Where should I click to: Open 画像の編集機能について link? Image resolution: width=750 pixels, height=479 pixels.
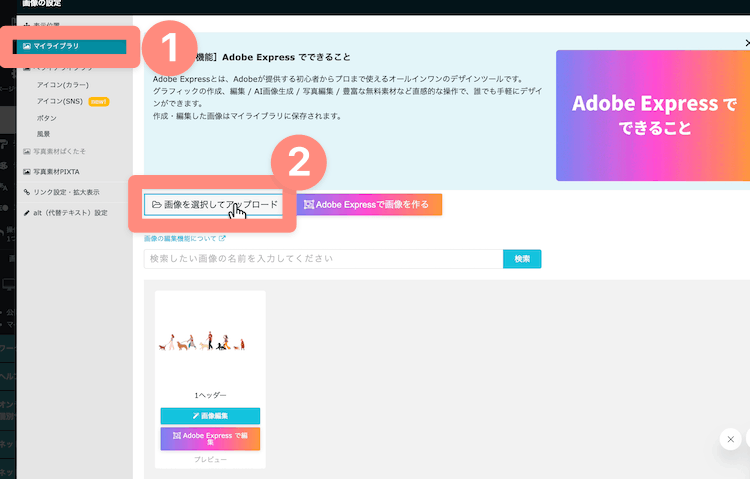pyautogui.click(x=185, y=238)
